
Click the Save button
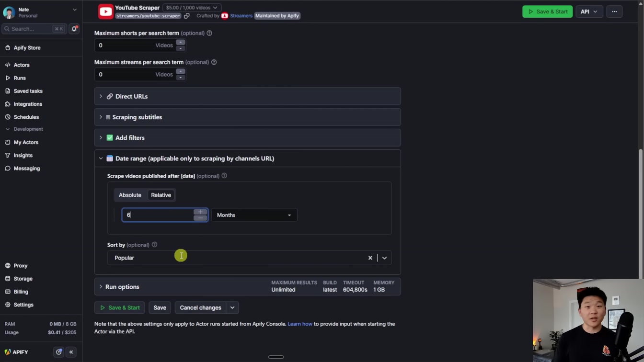tap(160, 308)
